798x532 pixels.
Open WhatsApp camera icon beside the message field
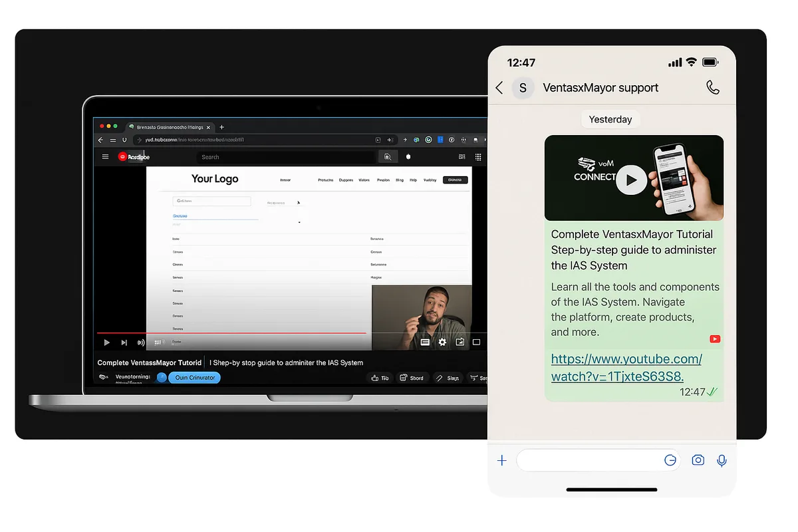click(698, 460)
